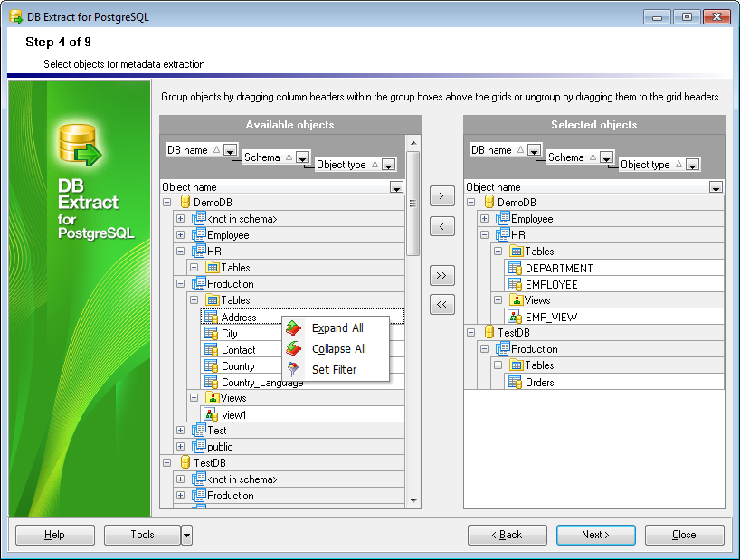The height and width of the screenshot is (560, 740).
Task: Click the Object type group header in Available objects
Action: (x=356, y=165)
